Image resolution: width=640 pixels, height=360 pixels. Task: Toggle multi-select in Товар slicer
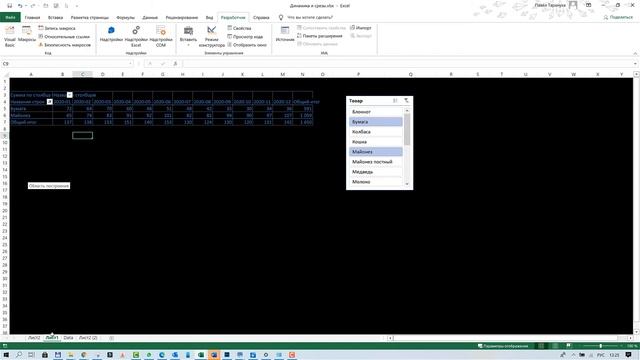tap(395, 100)
